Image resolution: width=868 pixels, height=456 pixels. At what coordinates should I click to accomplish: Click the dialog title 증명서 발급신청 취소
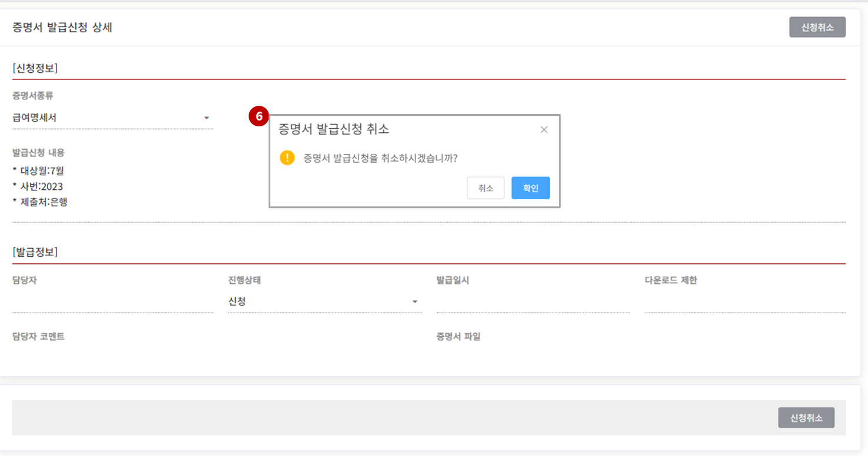[333, 129]
